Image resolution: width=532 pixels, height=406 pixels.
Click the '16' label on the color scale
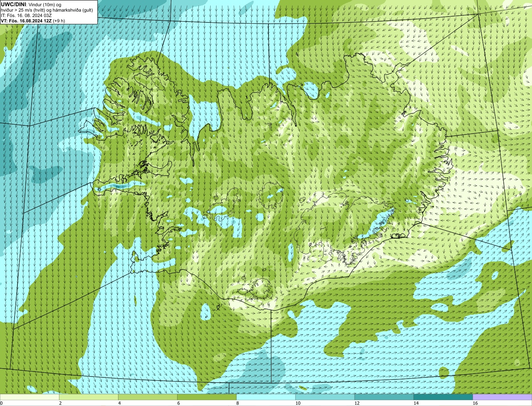point(475,403)
